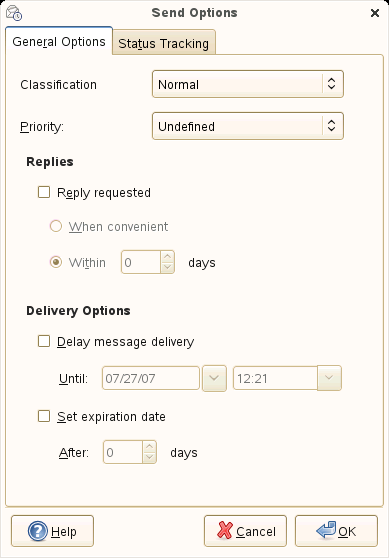This screenshot has height=558, width=389.
Task: Open the Classification dropdown showing Normal
Action: pyautogui.click(x=248, y=84)
